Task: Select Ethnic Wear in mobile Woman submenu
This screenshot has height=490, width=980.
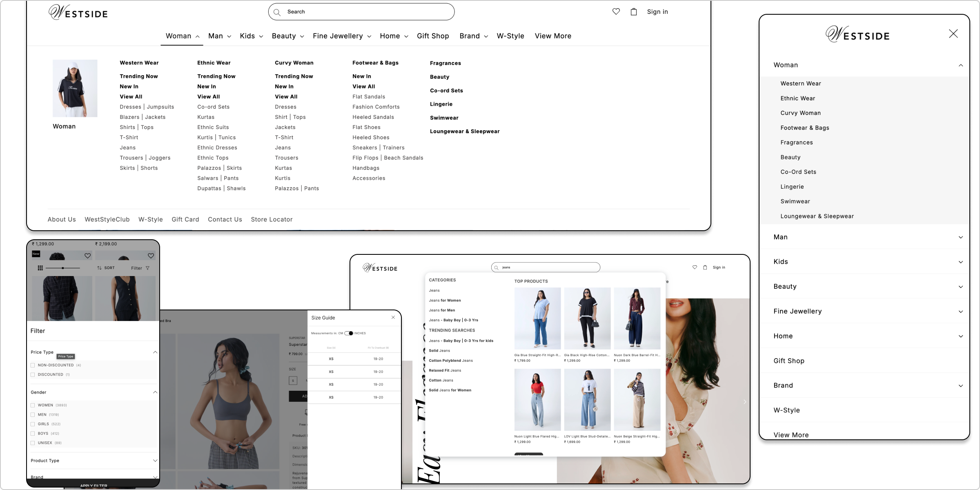Action: pyautogui.click(x=797, y=98)
